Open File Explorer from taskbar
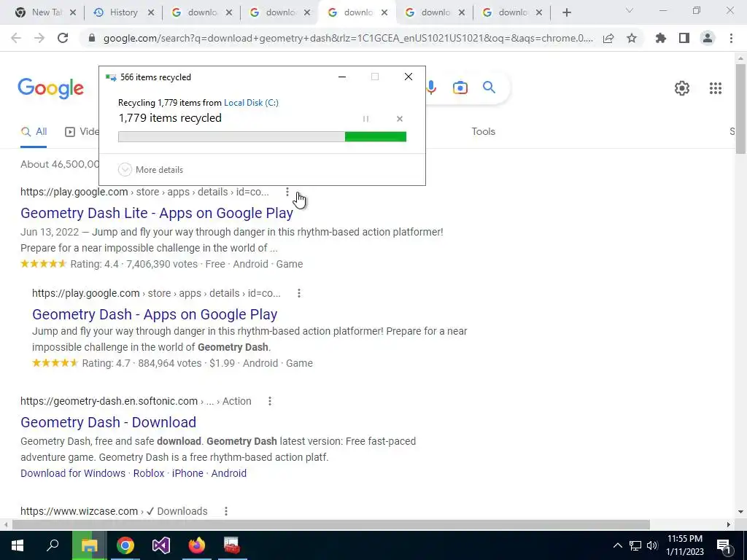747x560 pixels. pyautogui.click(x=89, y=545)
